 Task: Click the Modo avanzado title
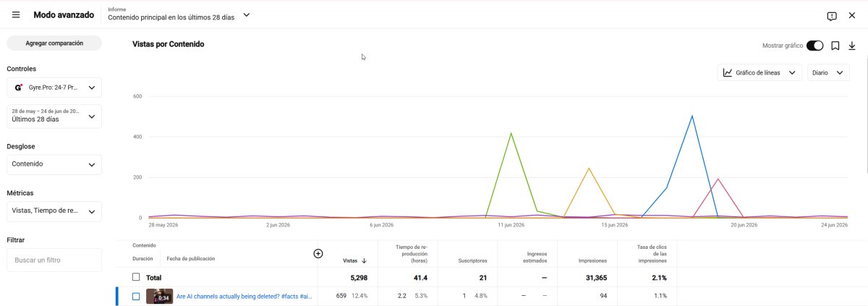coord(63,15)
